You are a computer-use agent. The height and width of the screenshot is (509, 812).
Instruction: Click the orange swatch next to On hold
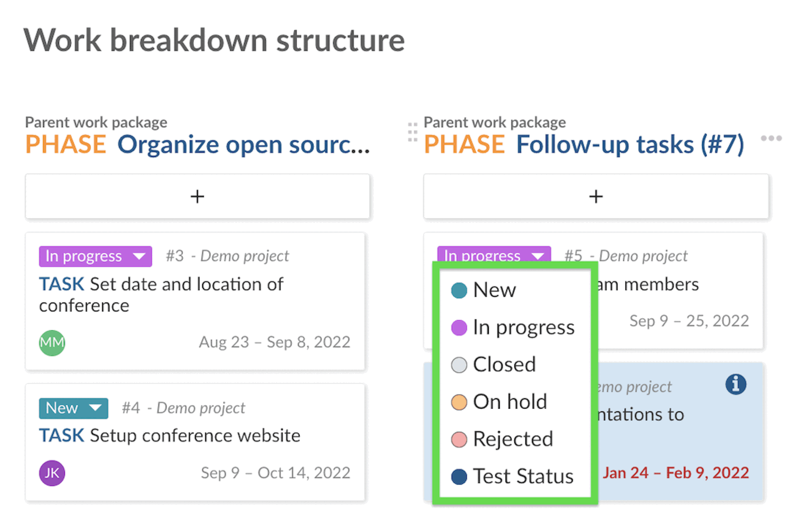(x=458, y=401)
